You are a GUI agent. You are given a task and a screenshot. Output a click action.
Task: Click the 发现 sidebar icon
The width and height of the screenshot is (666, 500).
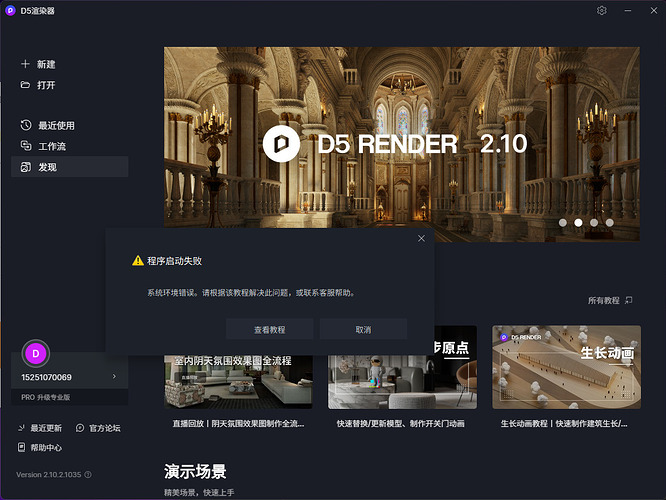26,167
